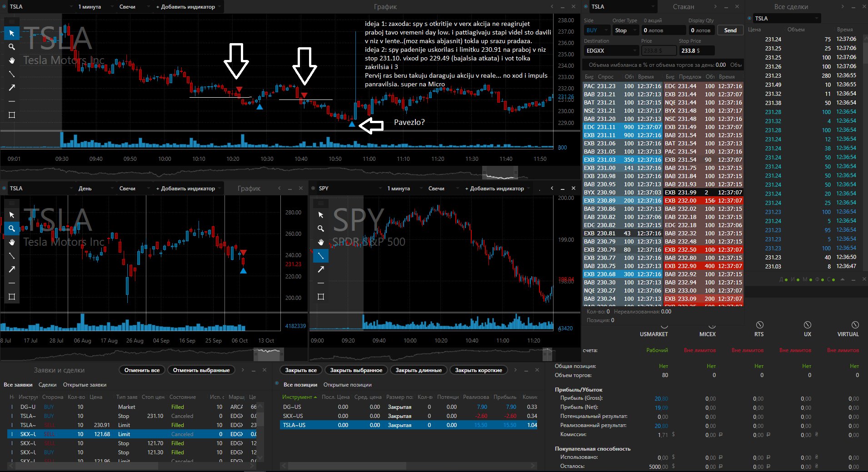Toggle link indicator of Стакан TSLA panel
This screenshot has width=868, height=472.
pos(586,6)
